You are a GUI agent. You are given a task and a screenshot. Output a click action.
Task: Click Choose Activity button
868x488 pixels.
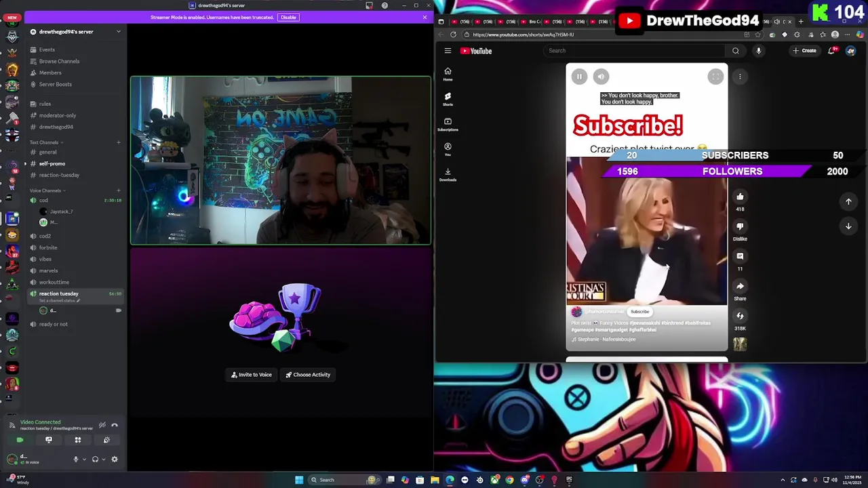(x=308, y=375)
